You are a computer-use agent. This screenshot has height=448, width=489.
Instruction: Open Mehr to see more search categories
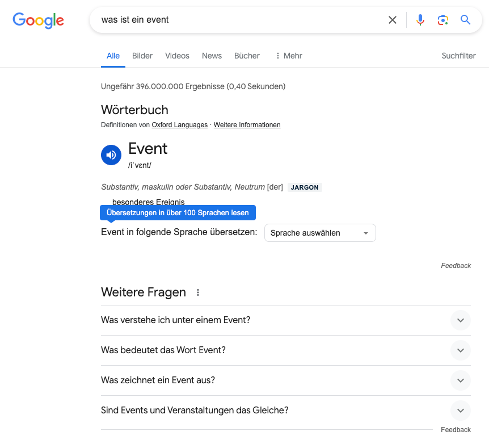289,56
